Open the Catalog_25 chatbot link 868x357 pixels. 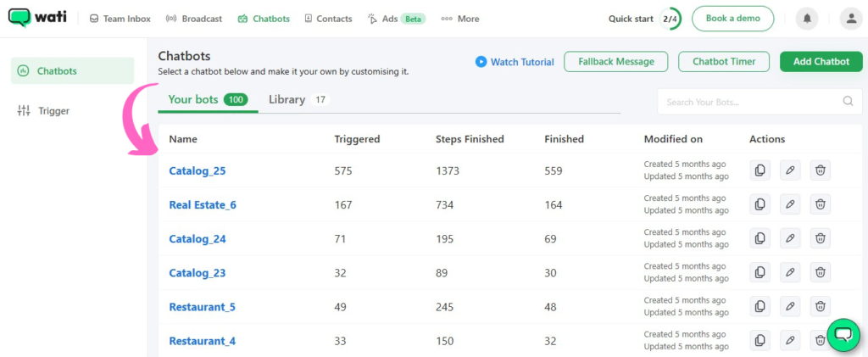198,170
